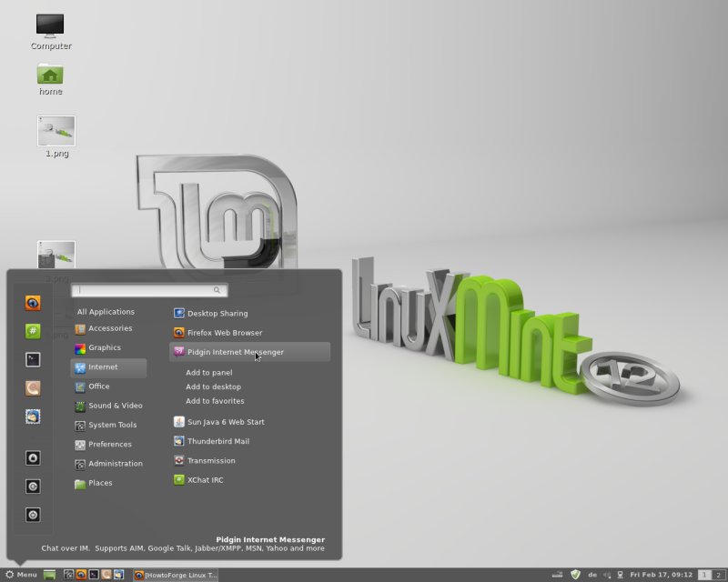Switch to workspace 1
Image resolution: width=728 pixels, height=582 pixels.
[x=704, y=575]
